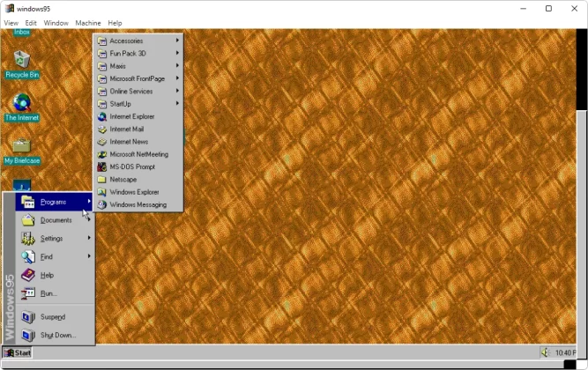Open the Edit menu in emulator window
The width and height of the screenshot is (588, 370).
pyautogui.click(x=31, y=23)
